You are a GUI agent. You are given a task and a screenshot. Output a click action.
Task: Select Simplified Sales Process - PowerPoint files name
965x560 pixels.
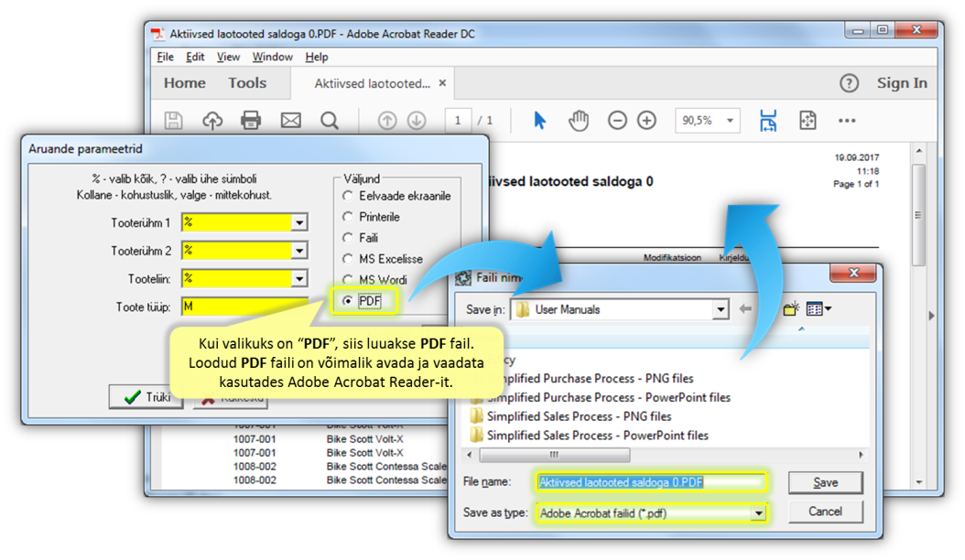598,436
